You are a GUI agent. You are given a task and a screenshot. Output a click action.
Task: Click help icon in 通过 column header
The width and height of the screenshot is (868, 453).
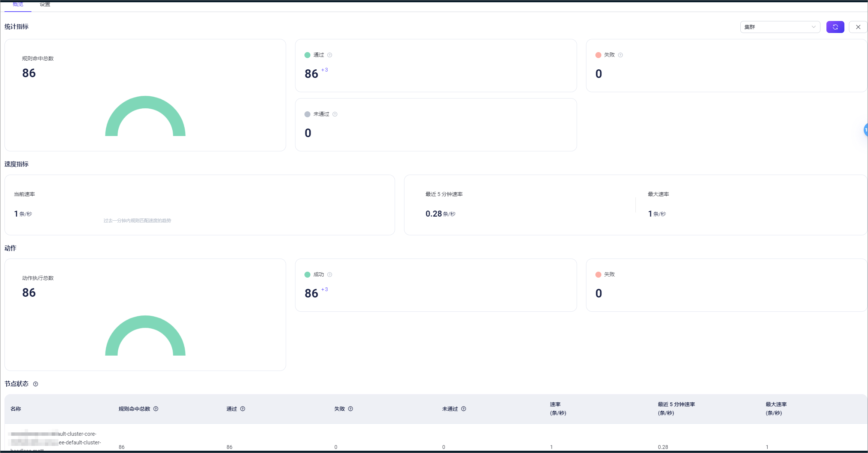click(243, 409)
